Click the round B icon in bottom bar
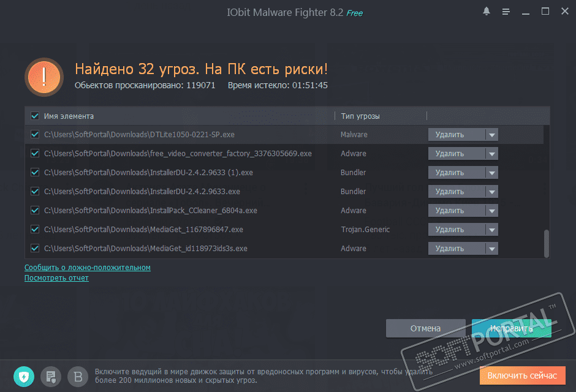This screenshot has width=576, height=392. coord(77,377)
